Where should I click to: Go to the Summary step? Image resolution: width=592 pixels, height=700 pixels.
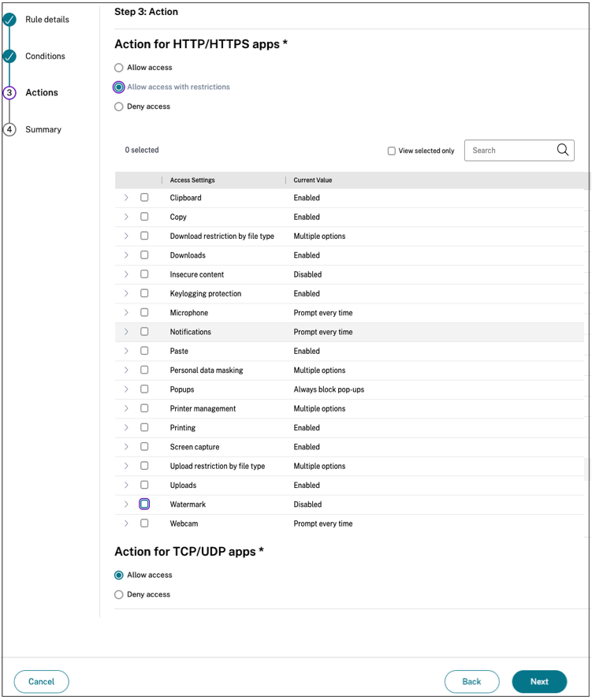point(43,129)
